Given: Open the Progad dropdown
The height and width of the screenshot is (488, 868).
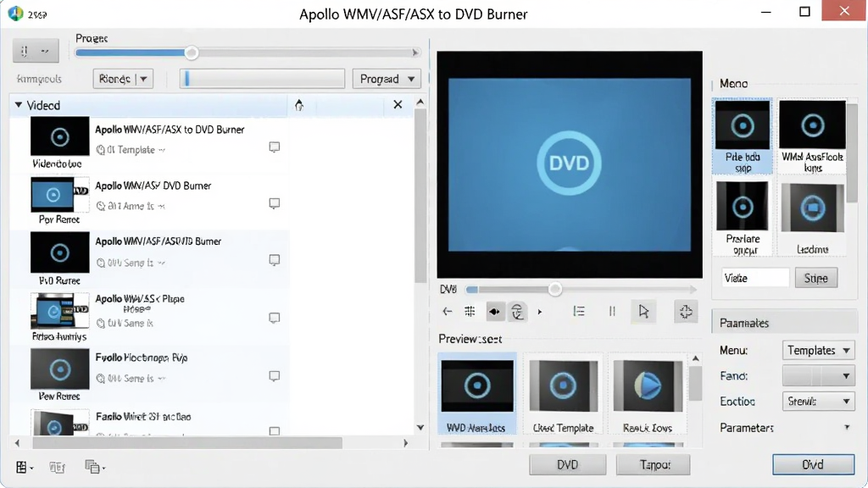Looking at the screenshot, I should coord(387,79).
